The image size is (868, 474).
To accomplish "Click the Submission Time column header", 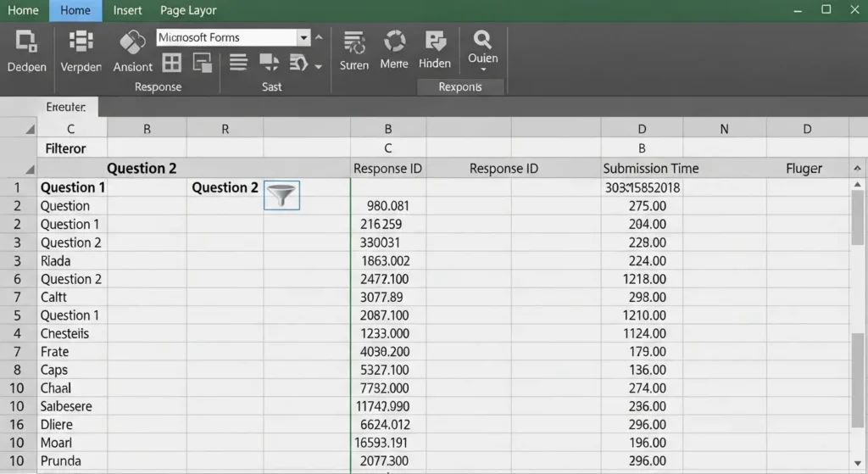I will pos(650,168).
